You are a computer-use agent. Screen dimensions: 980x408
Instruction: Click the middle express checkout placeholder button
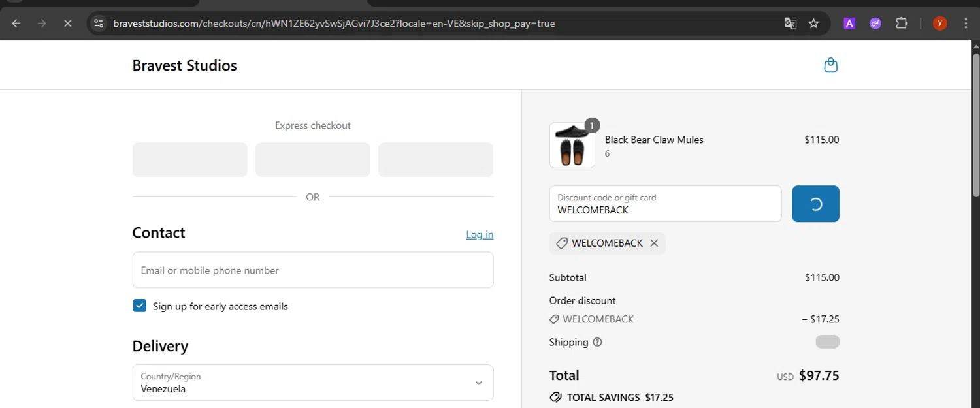point(312,159)
